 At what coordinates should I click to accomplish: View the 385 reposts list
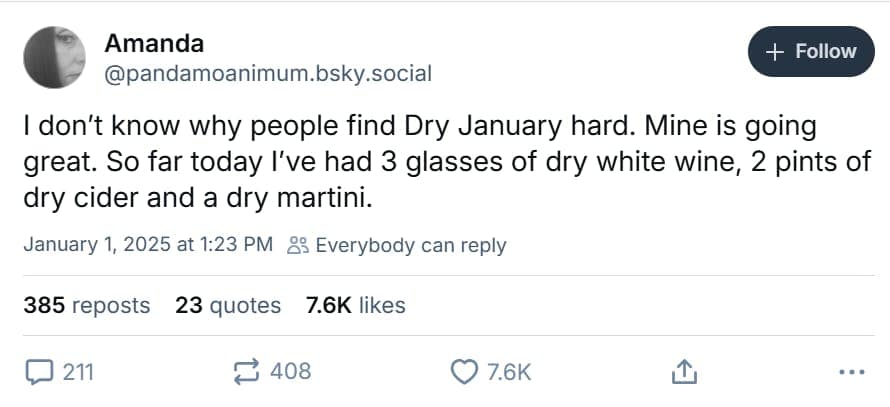click(87, 305)
